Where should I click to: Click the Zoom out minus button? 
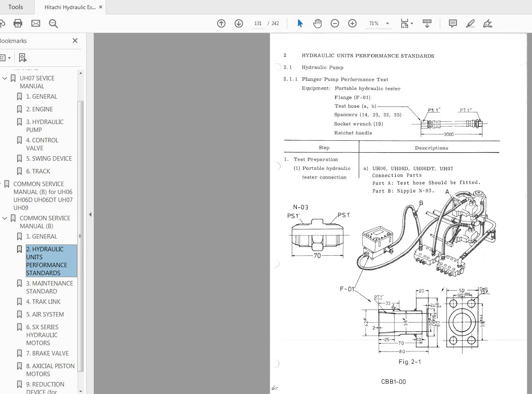335,23
